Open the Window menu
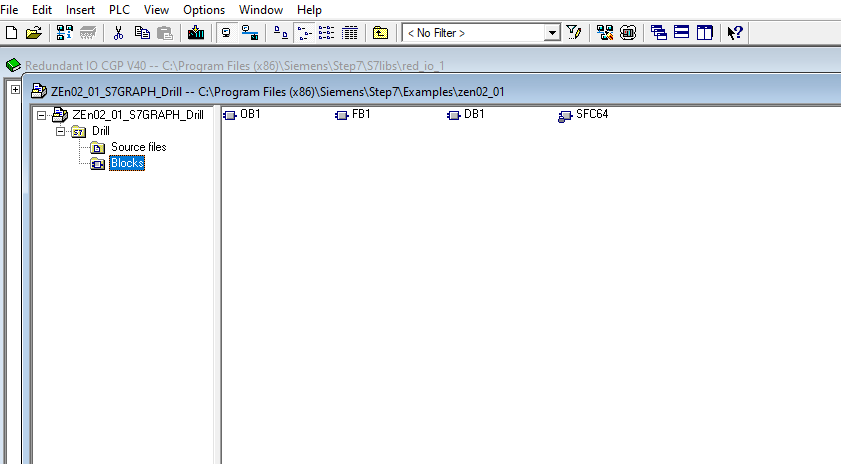 point(261,10)
